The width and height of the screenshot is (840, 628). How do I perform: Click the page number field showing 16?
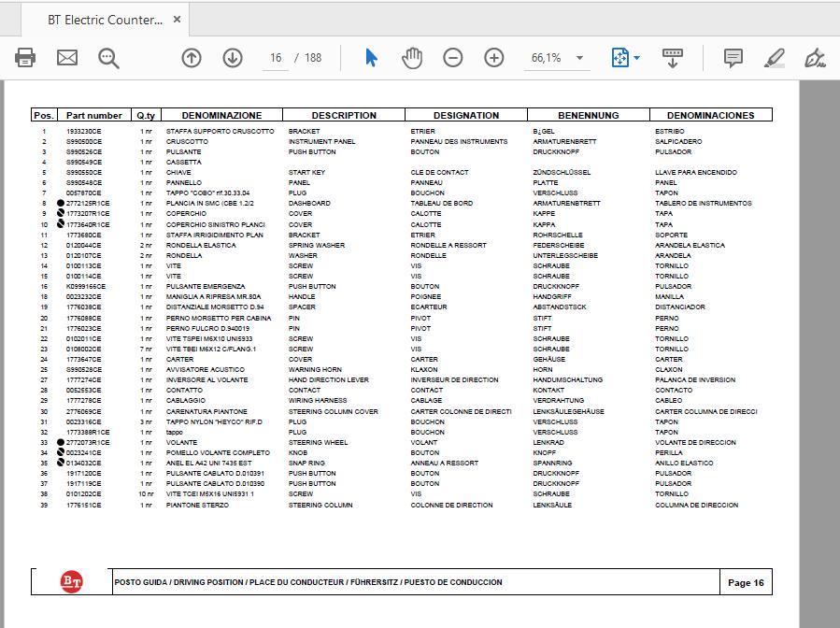coord(276,58)
